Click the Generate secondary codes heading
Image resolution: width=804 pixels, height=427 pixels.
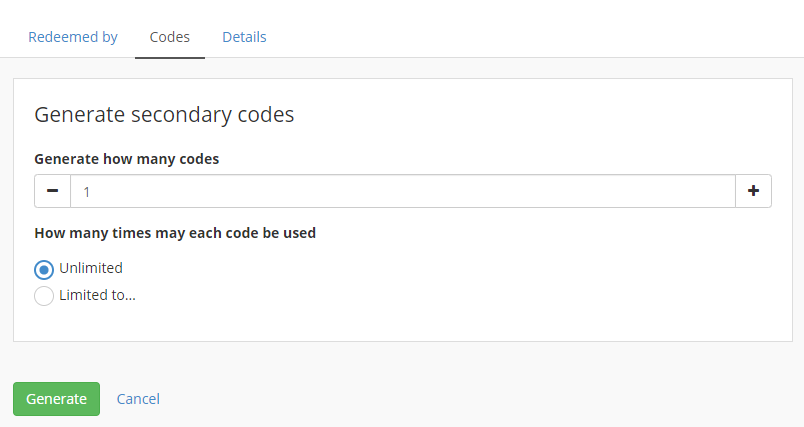pos(164,115)
